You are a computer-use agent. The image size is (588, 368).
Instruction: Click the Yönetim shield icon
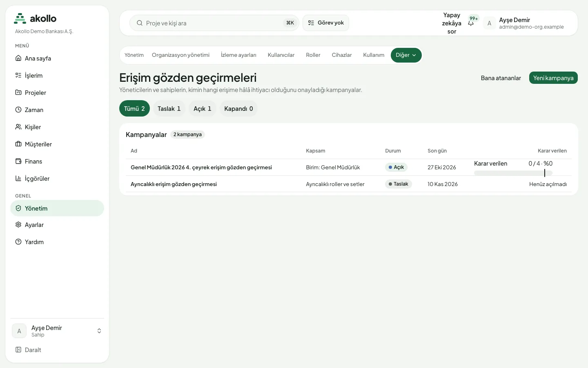point(18,208)
